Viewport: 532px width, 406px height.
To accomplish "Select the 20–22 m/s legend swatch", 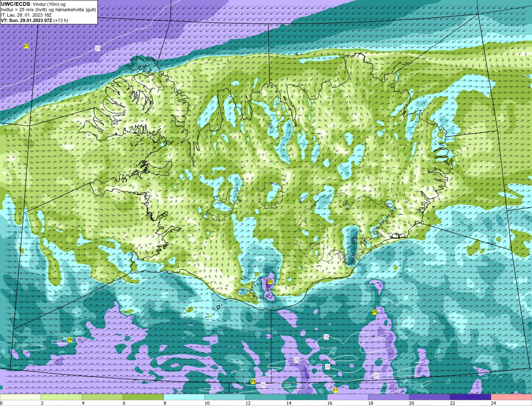I will coord(430,397).
